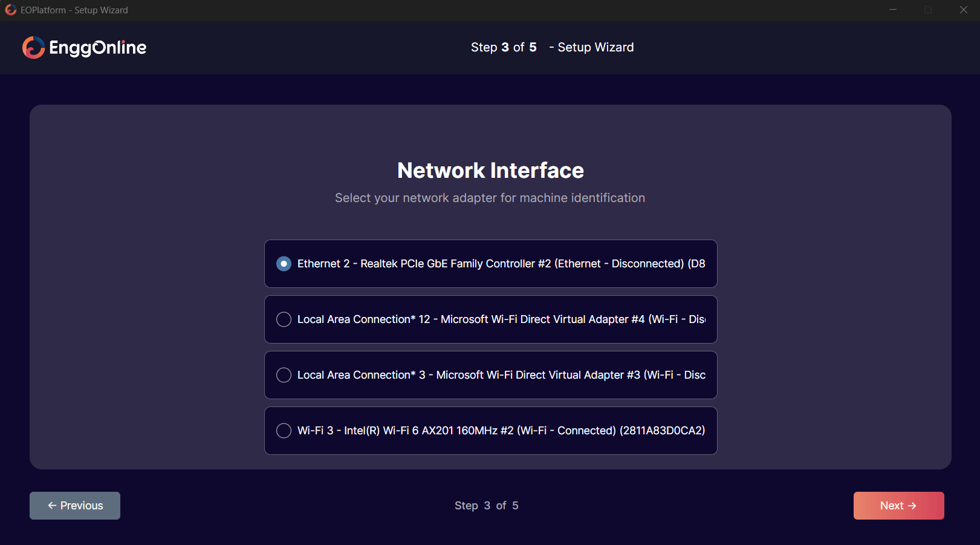The image size is (980, 545).
Task: Click the EnggOnline wordmark text
Action: 97,48
